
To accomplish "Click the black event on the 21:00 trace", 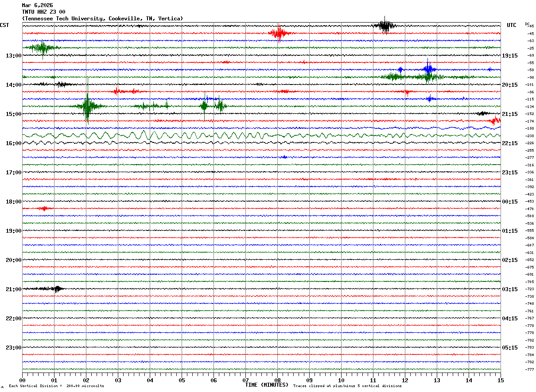I will tap(55, 289).
